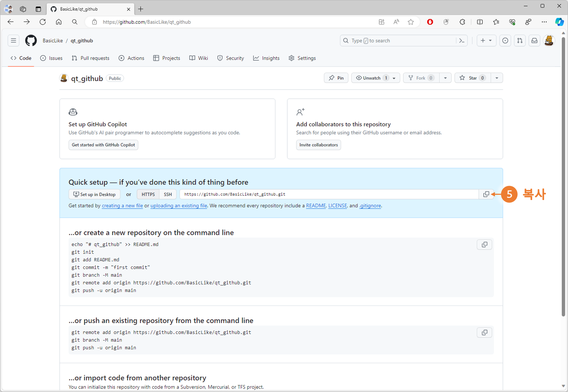Follow the 'uploading an existing file' link
This screenshot has height=392, width=568.
click(179, 206)
